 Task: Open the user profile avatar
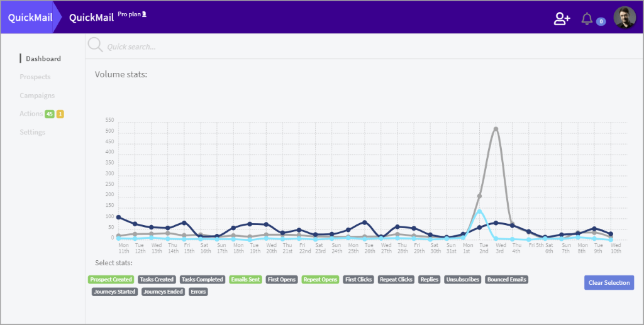point(625,18)
